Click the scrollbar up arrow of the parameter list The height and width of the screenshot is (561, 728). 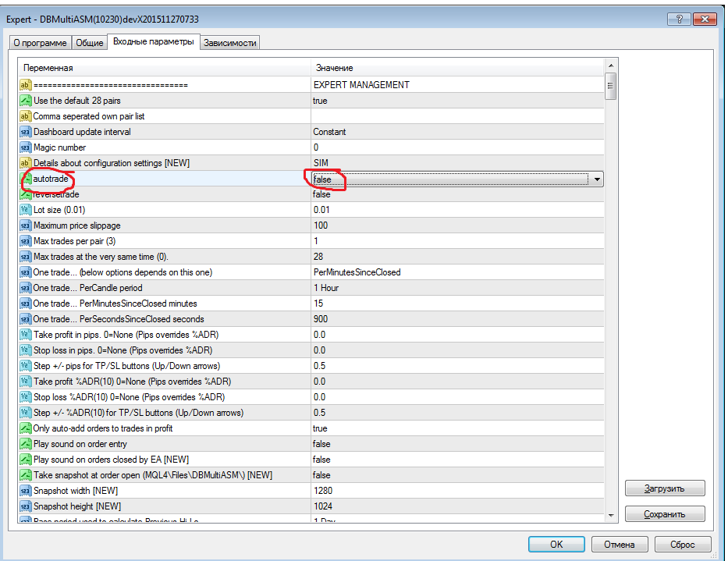610,66
